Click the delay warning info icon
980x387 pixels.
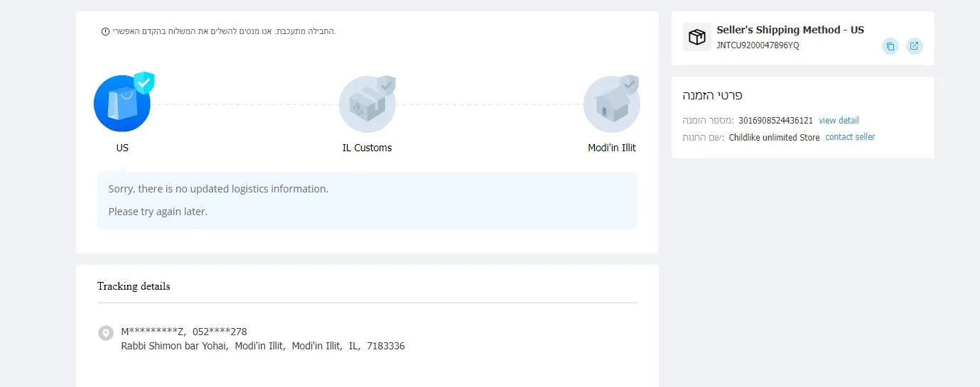[x=105, y=31]
